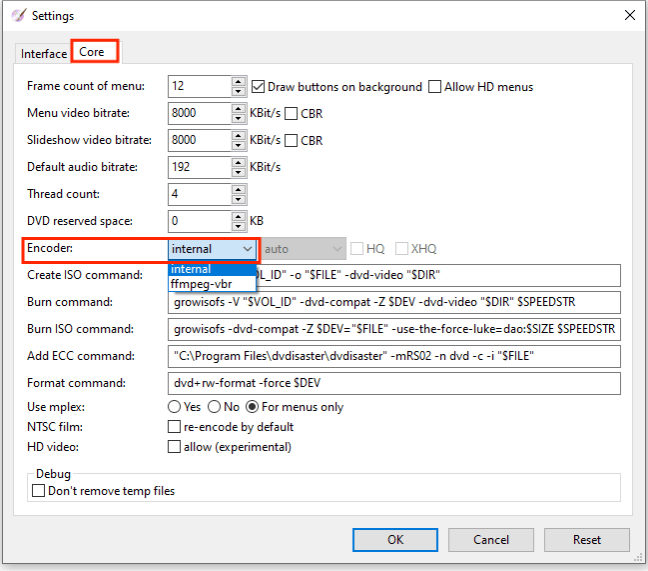The image size is (648, 571).
Task: Click the Reset button
Action: 586,540
